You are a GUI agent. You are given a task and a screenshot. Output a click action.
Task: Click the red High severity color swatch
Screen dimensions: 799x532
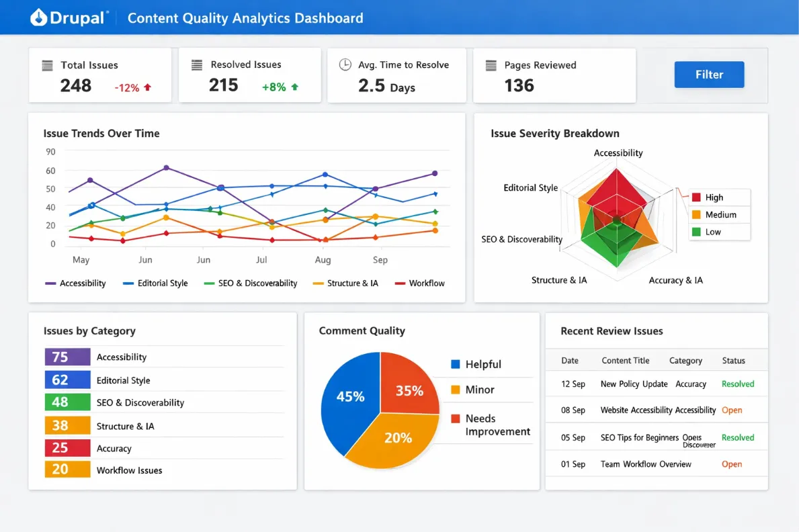(696, 197)
